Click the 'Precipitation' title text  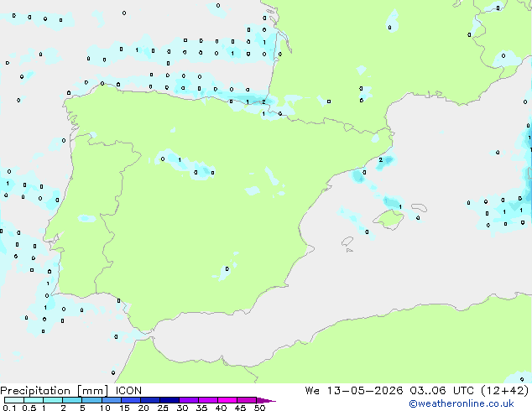pos(35,391)
